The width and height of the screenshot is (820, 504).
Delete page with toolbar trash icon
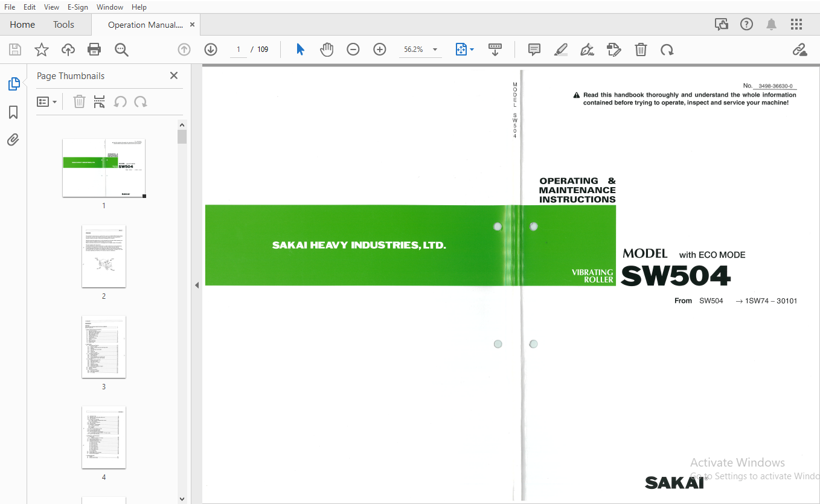point(641,49)
